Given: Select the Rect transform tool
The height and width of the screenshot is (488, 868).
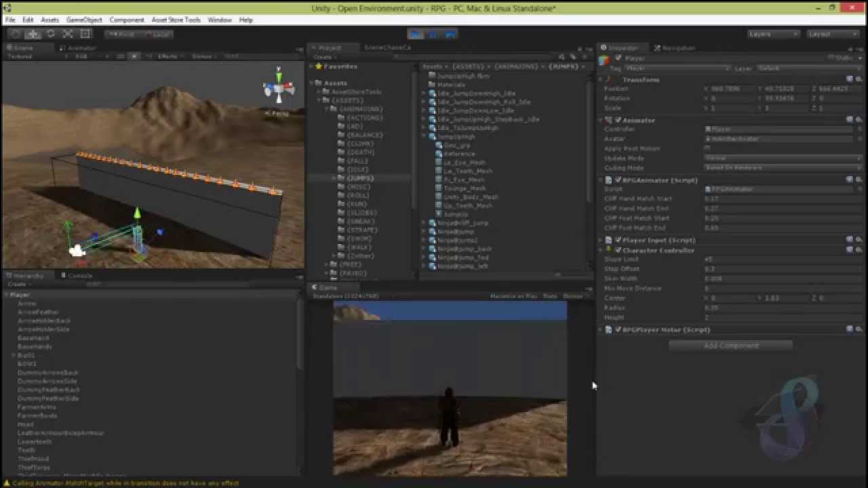Looking at the screenshot, I should coord(85,34).
